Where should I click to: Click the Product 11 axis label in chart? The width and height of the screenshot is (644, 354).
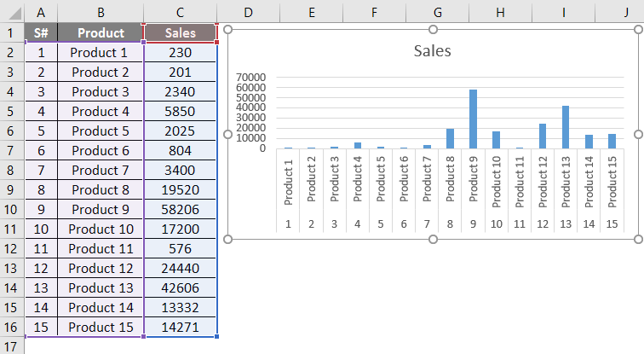[x=519, y=182]
